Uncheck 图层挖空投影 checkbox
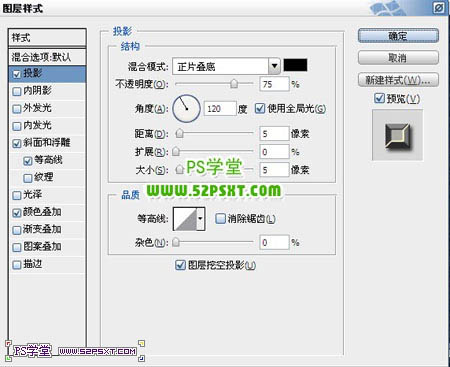 [180, 265]
